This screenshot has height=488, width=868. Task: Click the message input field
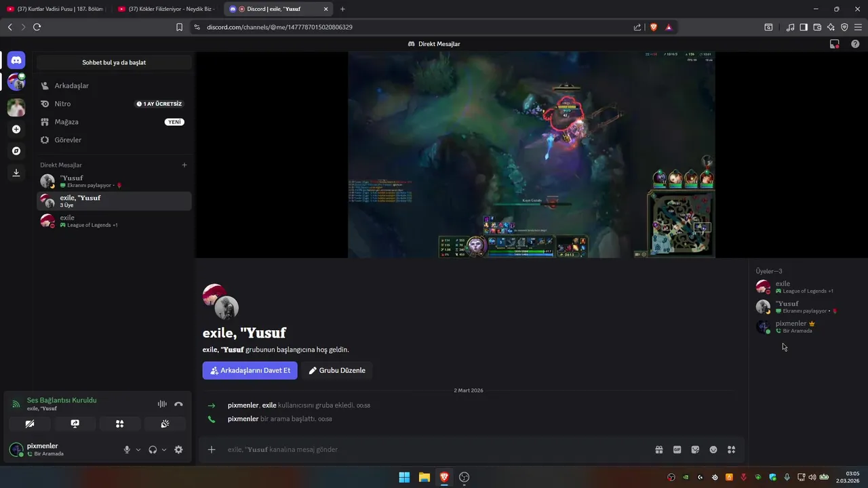[x=434, y=449]
